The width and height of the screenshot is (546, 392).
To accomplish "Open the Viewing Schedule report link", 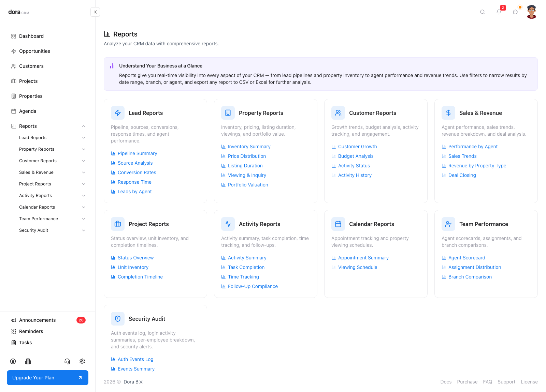I will (354, 267).
